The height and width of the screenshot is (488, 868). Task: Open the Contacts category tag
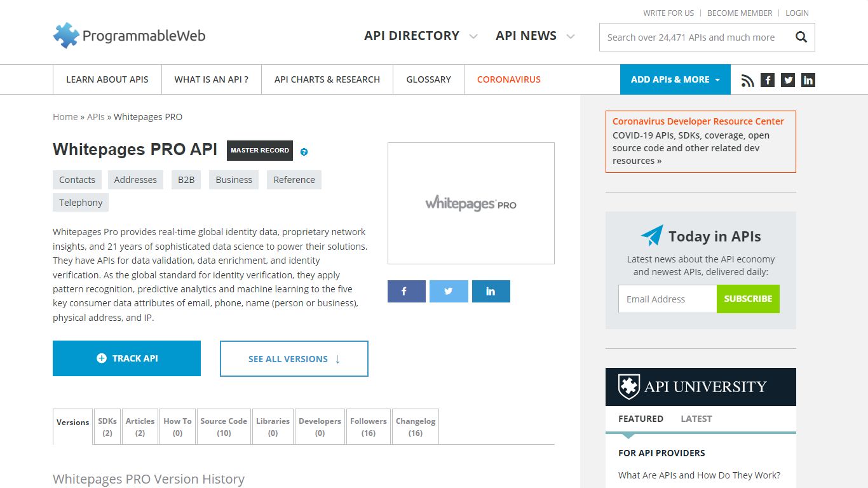coord(77,180)
